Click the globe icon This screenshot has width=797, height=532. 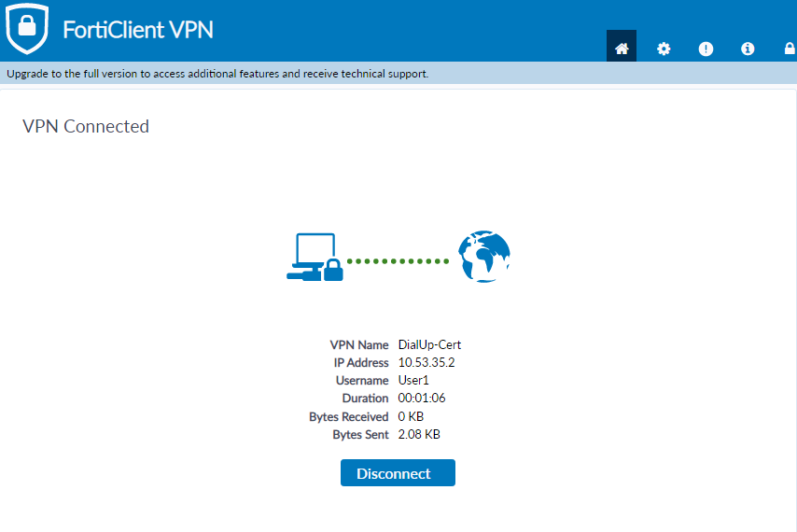click(x=484, y=257)
